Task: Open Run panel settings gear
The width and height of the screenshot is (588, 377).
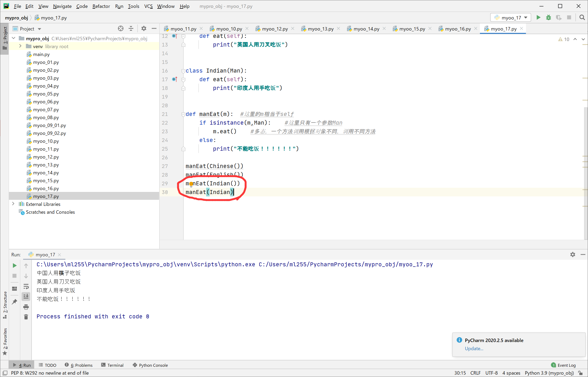Action: click(572, 254)
